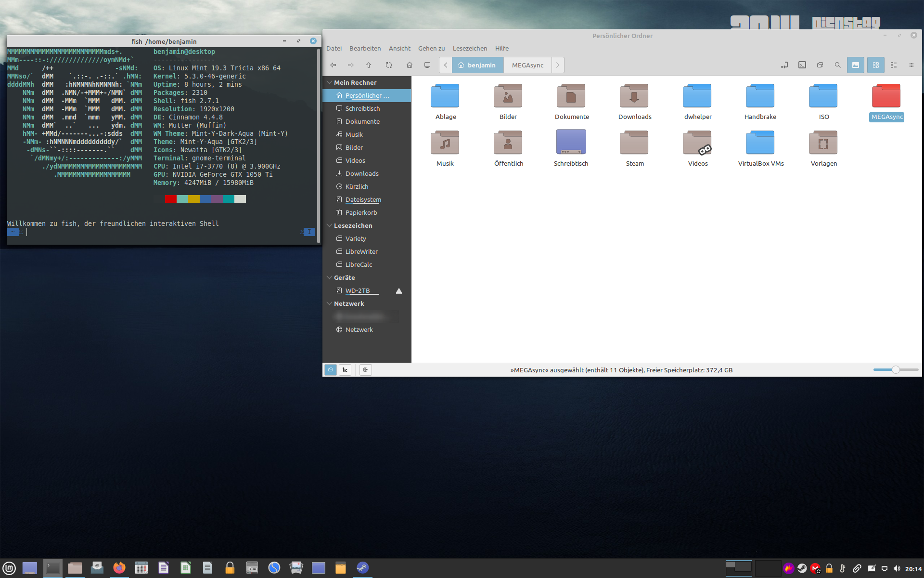The image size is (924, 578).
Task: Click MEGAsync path bar button
Action: click(x=527, y=65)
